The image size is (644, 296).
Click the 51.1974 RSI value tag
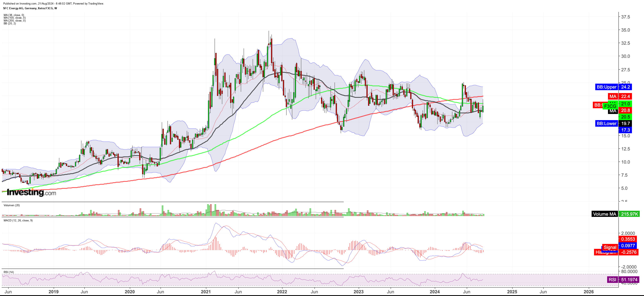point(629,279)
